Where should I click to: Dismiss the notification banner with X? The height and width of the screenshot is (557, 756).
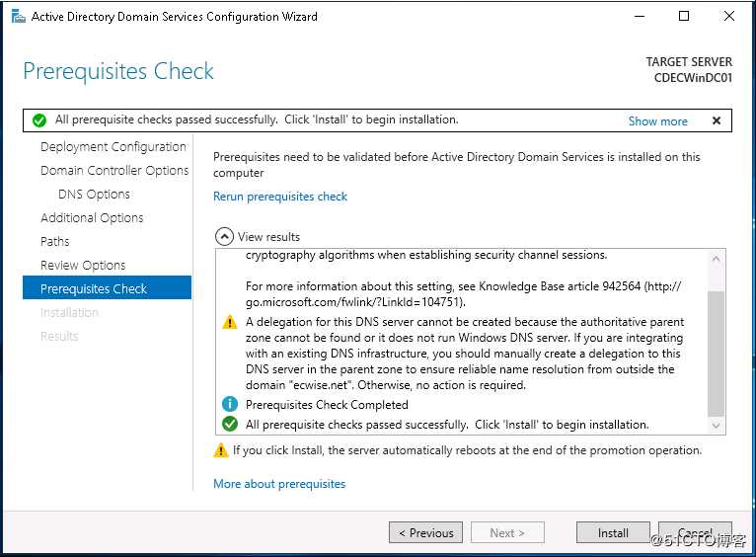click(x=717, y=120)
